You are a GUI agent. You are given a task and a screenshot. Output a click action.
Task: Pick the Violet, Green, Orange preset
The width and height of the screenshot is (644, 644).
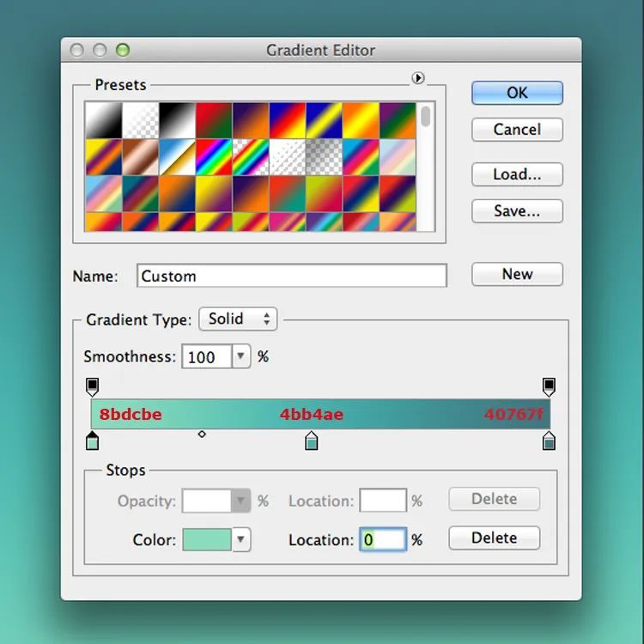point(398,120)
